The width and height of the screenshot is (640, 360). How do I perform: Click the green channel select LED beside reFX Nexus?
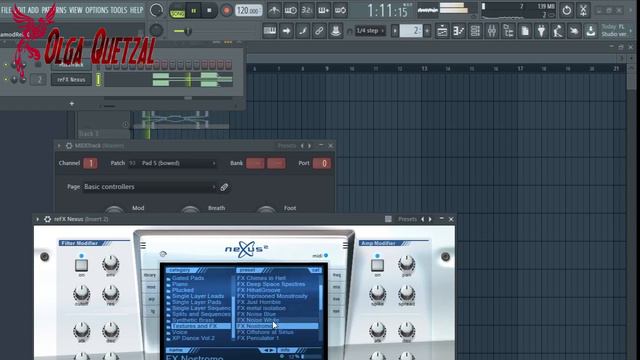tap(98, 80)
